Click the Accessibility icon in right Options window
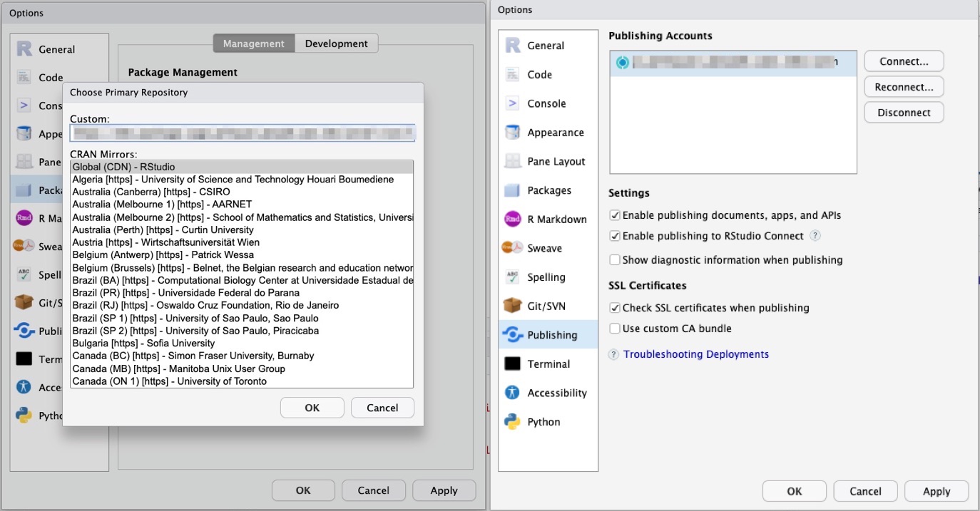 coord(513,393)
